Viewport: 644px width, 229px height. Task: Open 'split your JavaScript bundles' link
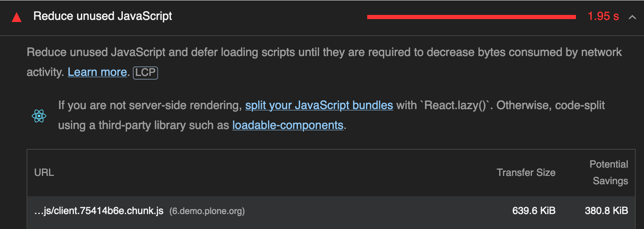tap(319, 105)
